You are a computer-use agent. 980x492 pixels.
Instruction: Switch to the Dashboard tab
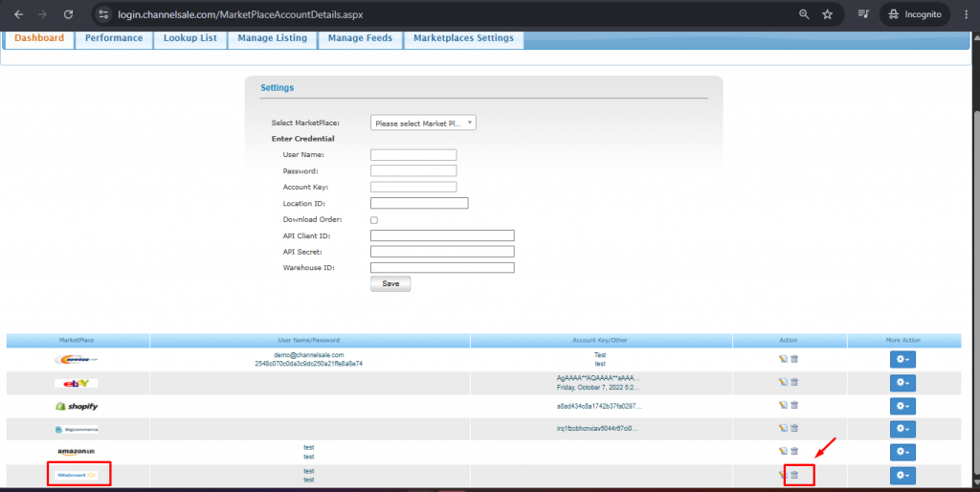(x=39, y=38)
